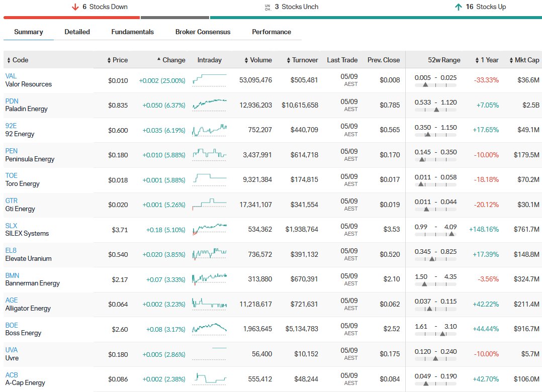Click the red Stocks Down arrow icon
Viewport: 542px width, 392px height.
(x=75, y=7)
